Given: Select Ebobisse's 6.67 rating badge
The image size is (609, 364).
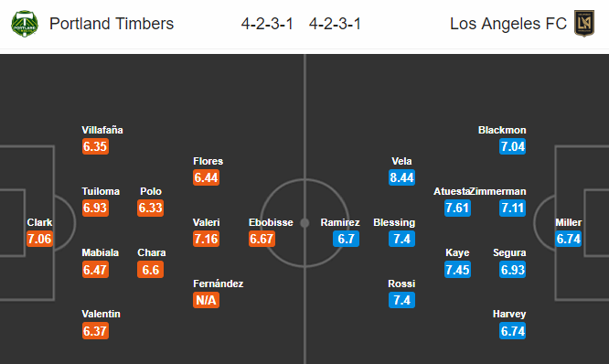Looking at the screenshot, I should point(262,239).
